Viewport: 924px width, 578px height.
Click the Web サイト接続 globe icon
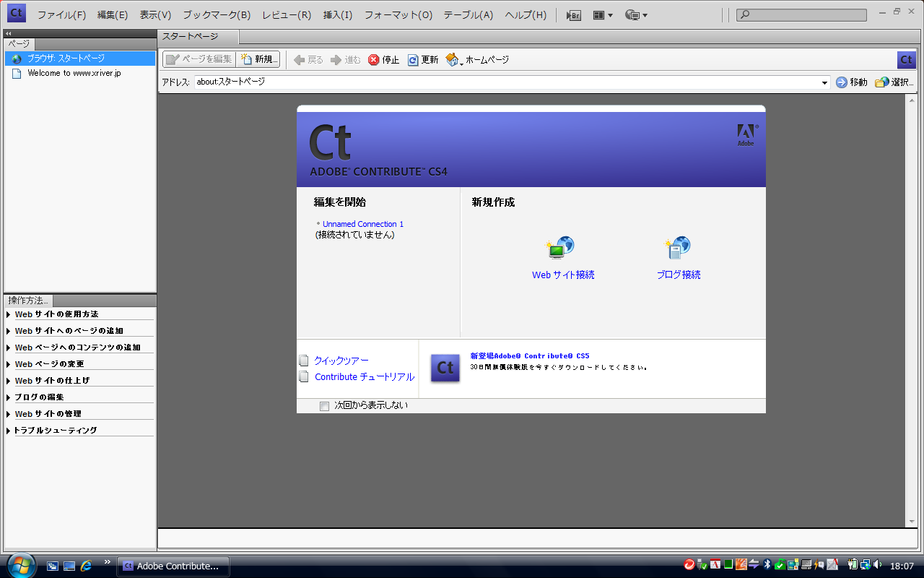[x=561, y=249]
